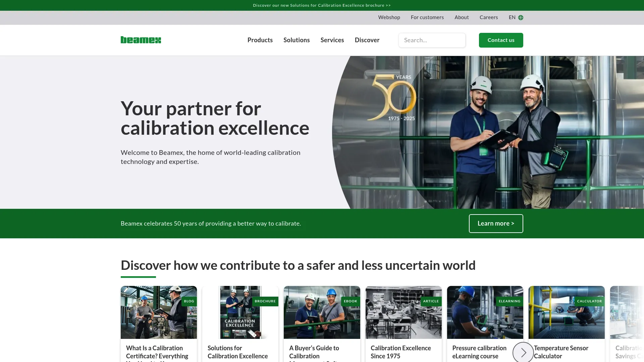This screenshot has height=362, width=644.
Task: Click the ELEARNING tag badge
Action: click(509, 301)
